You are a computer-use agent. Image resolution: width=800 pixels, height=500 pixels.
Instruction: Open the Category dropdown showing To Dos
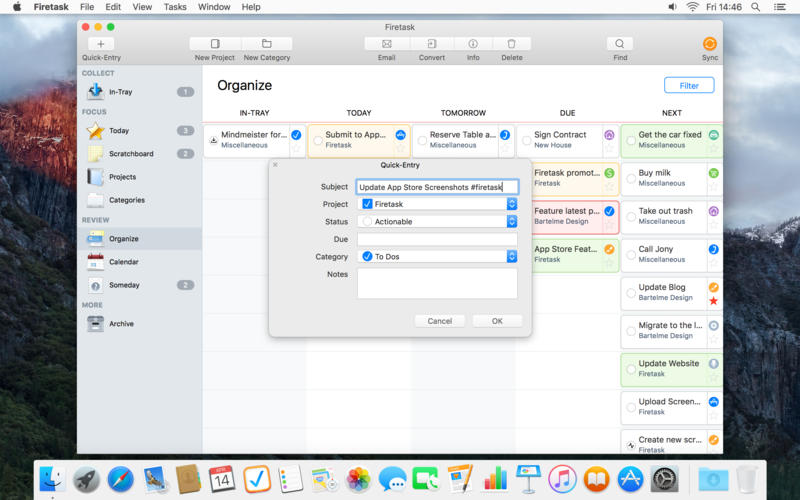pyautogui.click(x=512, y=257)
